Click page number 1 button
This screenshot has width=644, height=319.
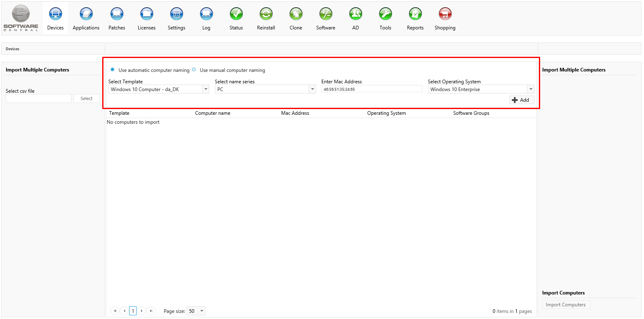click(x=133, y=311)
